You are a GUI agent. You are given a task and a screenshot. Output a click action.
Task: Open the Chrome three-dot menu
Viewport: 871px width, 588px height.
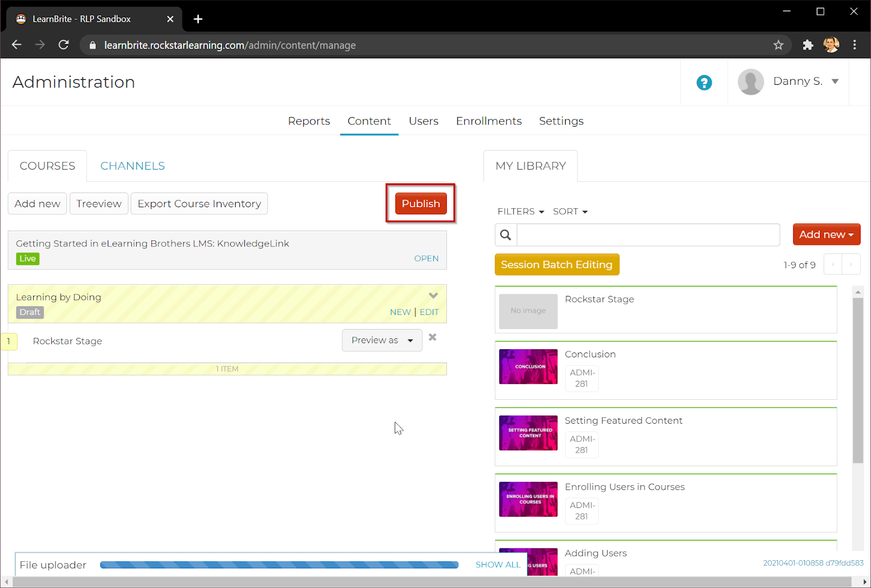coord(855,45)
